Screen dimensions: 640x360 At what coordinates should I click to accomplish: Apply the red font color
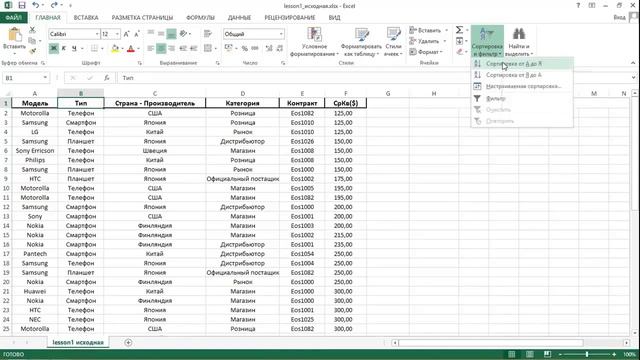point(131,49)
